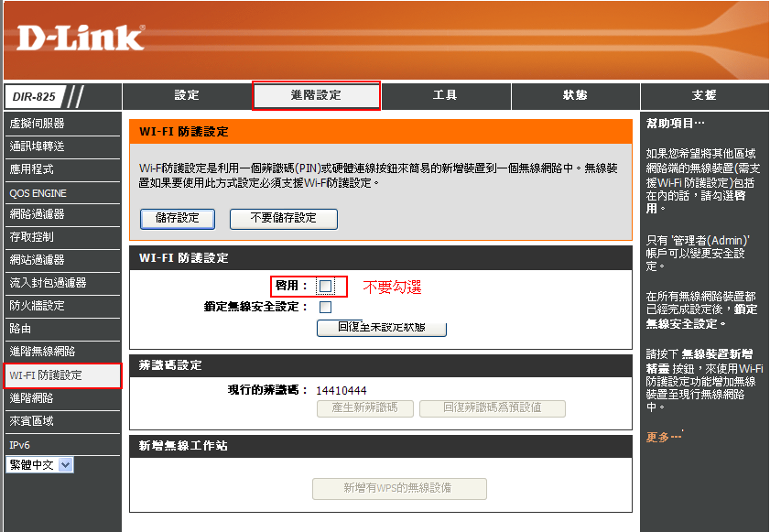Go to the 狀態 tab
The height and width of the screenshot is (532, 770).
tap(575, 95)
